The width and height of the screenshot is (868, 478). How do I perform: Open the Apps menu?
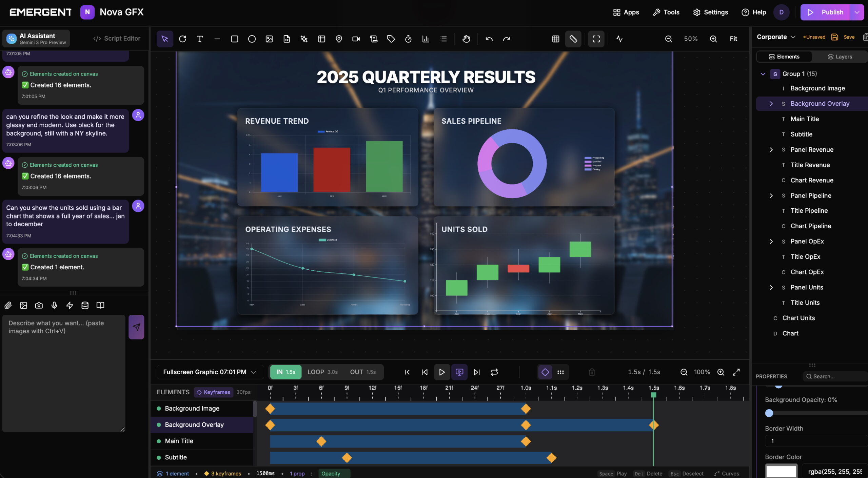[x=626, y=12]
